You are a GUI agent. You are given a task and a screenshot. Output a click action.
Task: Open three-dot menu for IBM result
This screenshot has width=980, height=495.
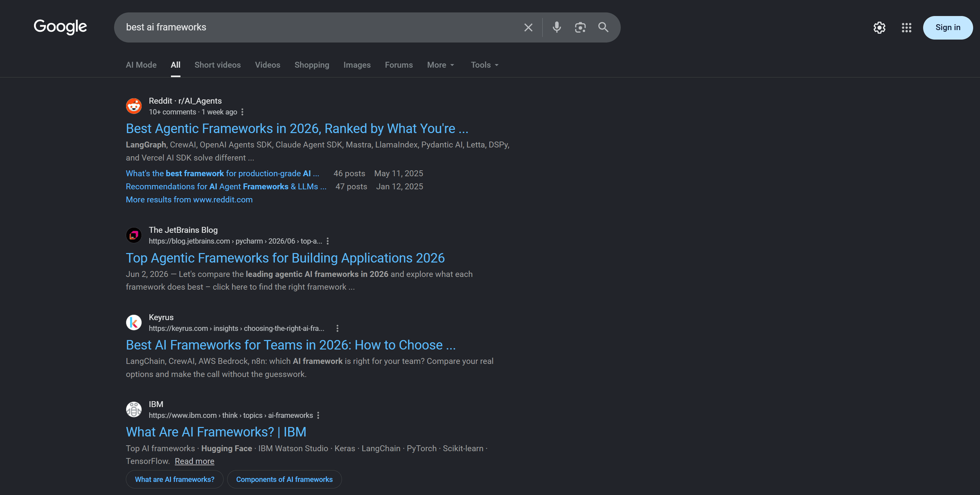click(318, 415)
